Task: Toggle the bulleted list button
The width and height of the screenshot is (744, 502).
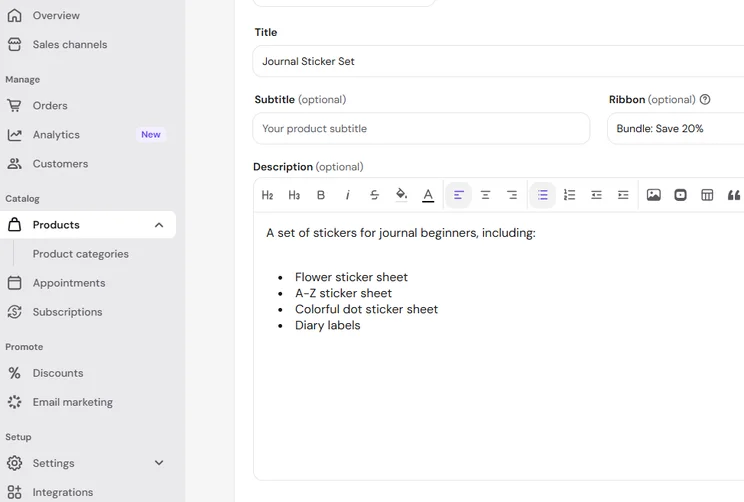Action: 542,195
